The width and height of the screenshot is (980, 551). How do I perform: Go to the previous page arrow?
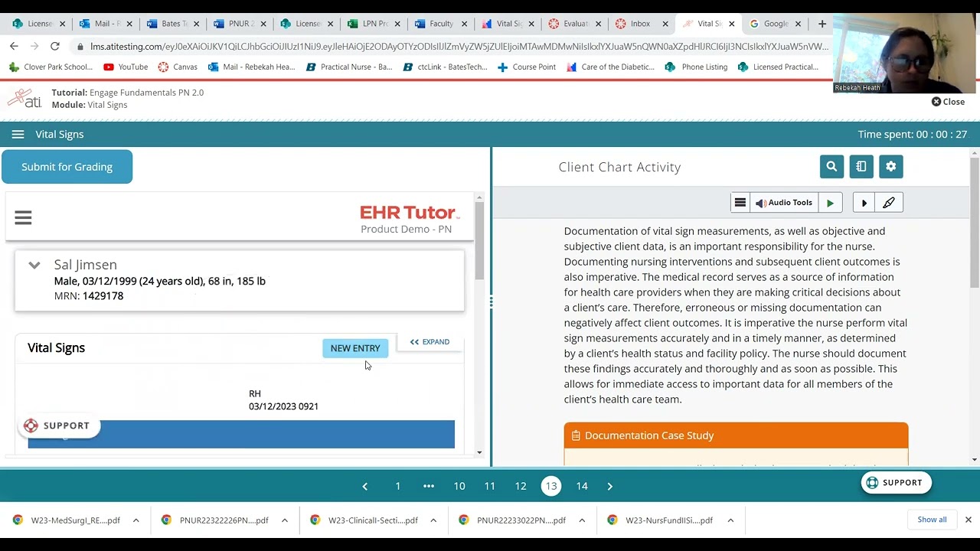click(365, 486)
